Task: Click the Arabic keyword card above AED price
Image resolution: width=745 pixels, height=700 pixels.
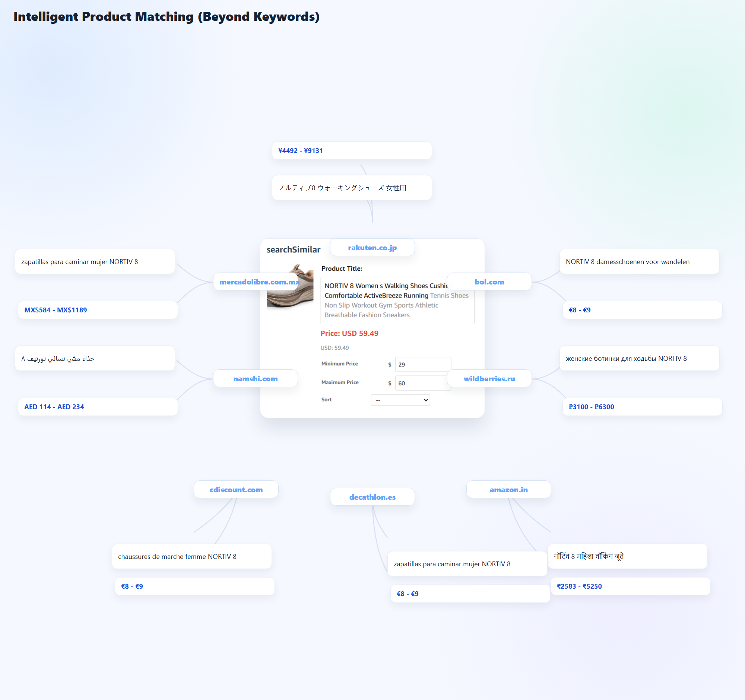Action: 95,359
